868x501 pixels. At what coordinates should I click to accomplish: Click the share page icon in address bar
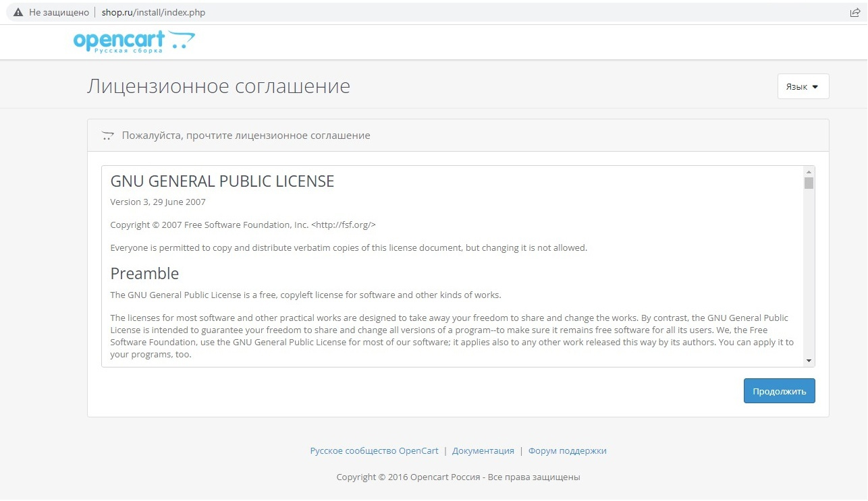pos(855,12)
